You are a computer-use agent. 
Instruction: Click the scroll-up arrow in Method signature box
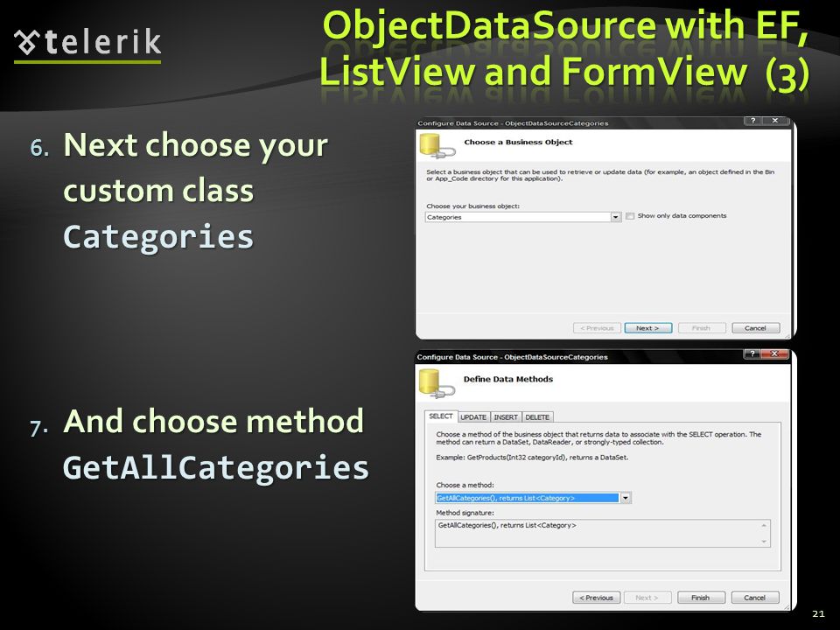click(x=764, y=526)
